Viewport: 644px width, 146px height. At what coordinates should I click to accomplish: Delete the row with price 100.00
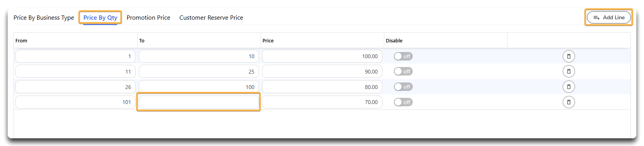568,56
